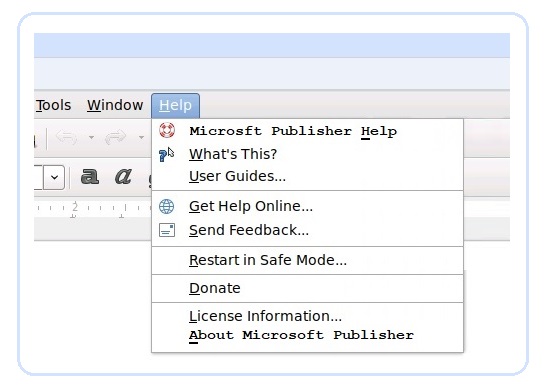The image size is (545, 392).
Task: Expand the Redo history dropdown arrow
Action: (x=141, y=137)
